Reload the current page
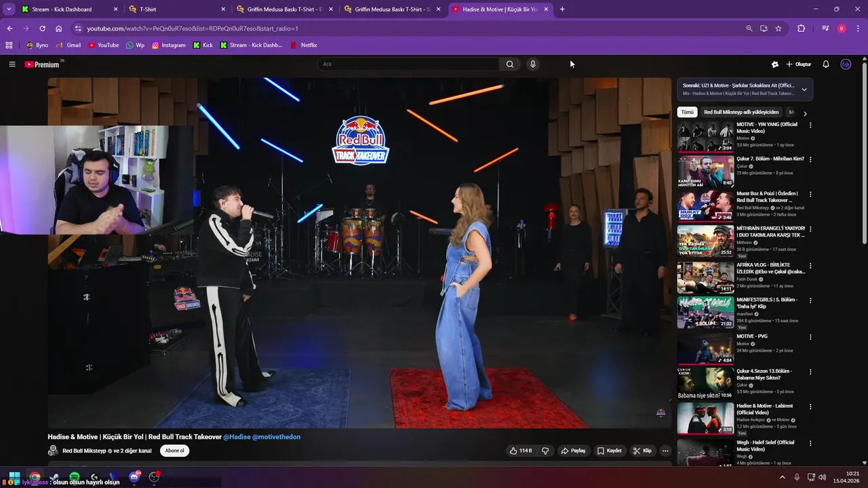 pos(42,28)
